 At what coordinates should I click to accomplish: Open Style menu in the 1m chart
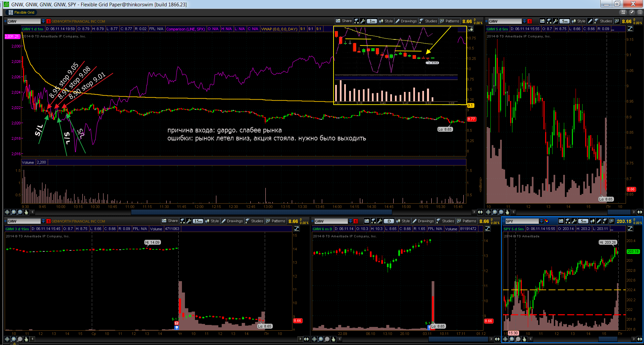pos(386,21)
